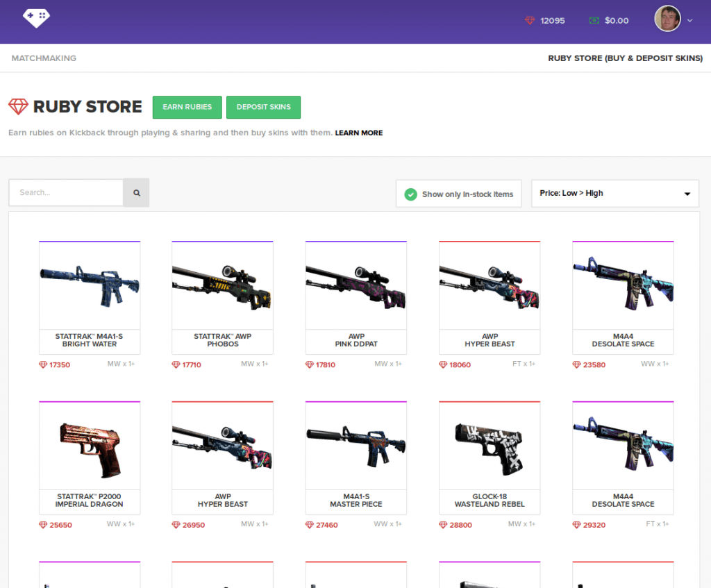The image size is (711, 588).
Task: Open Glock-18 Wasteland Rebel skin image
Action: [x=490, y=446]
